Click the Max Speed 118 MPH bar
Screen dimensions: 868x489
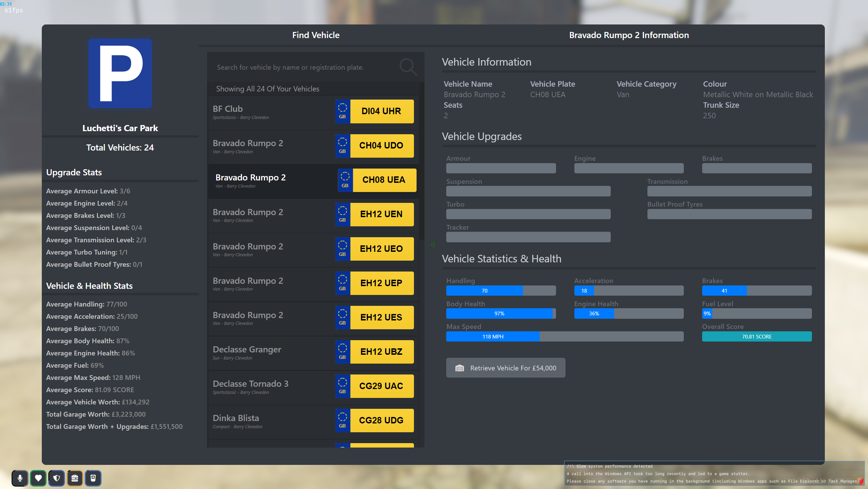coord(493,336)
